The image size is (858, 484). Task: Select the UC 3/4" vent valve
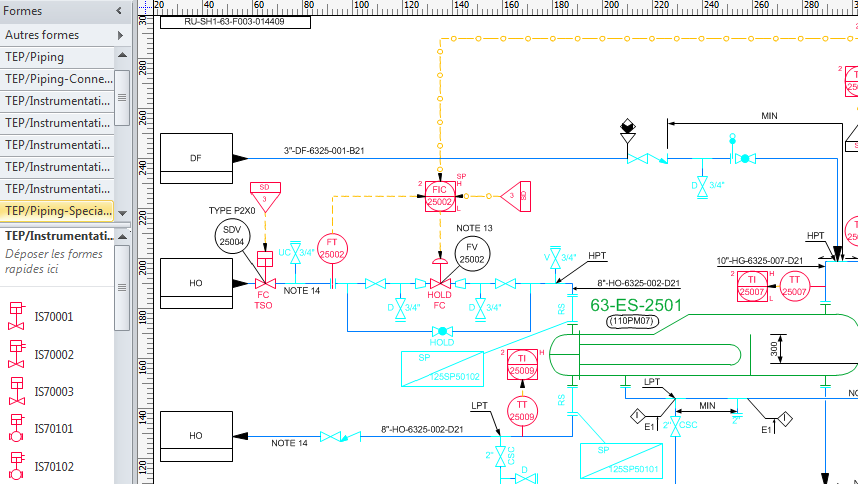pyautogui.click(x=295, y=253)
